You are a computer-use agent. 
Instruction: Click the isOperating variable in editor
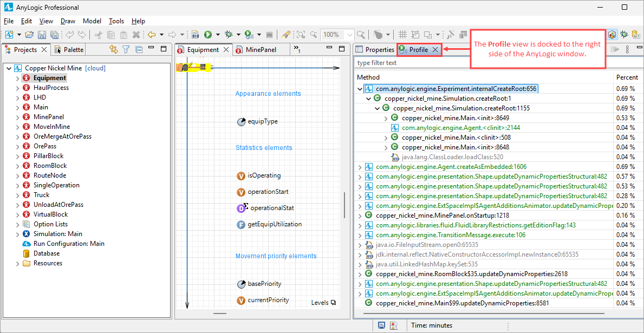point(259,176)
